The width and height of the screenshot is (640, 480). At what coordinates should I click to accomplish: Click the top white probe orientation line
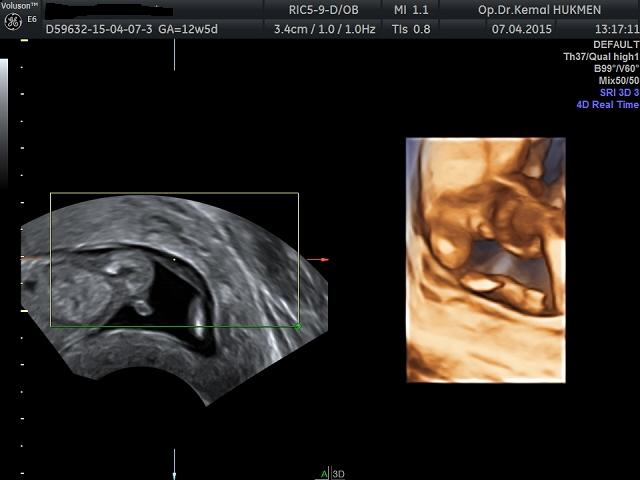tap(174, 54)
